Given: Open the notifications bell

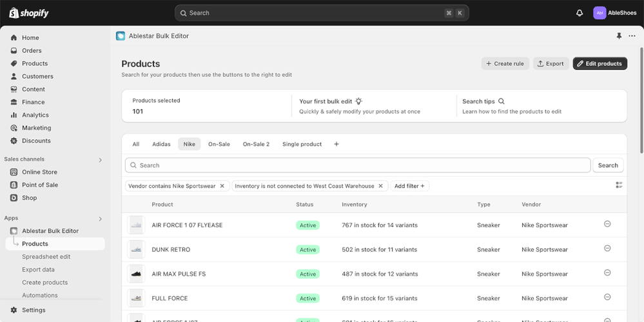Looking at the screenshot, I should tap(580, 13).
